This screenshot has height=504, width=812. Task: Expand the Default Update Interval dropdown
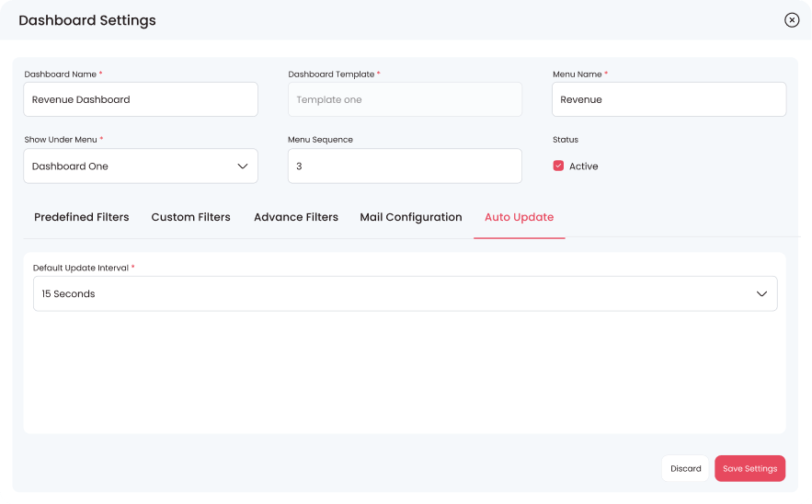pos(405,294)
